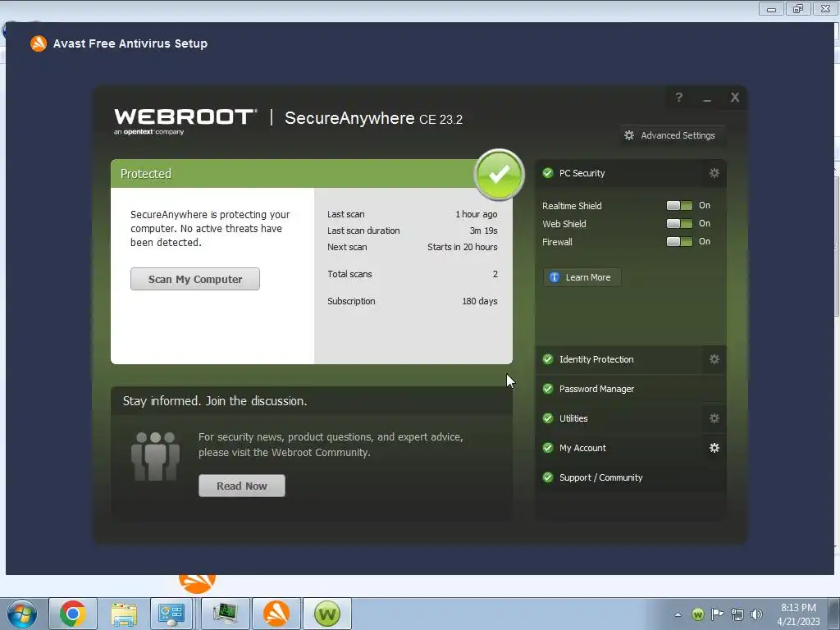Minimize the Webroot SecureAnywhere window
Screen dimensions: 840x630
coord(707,98)
